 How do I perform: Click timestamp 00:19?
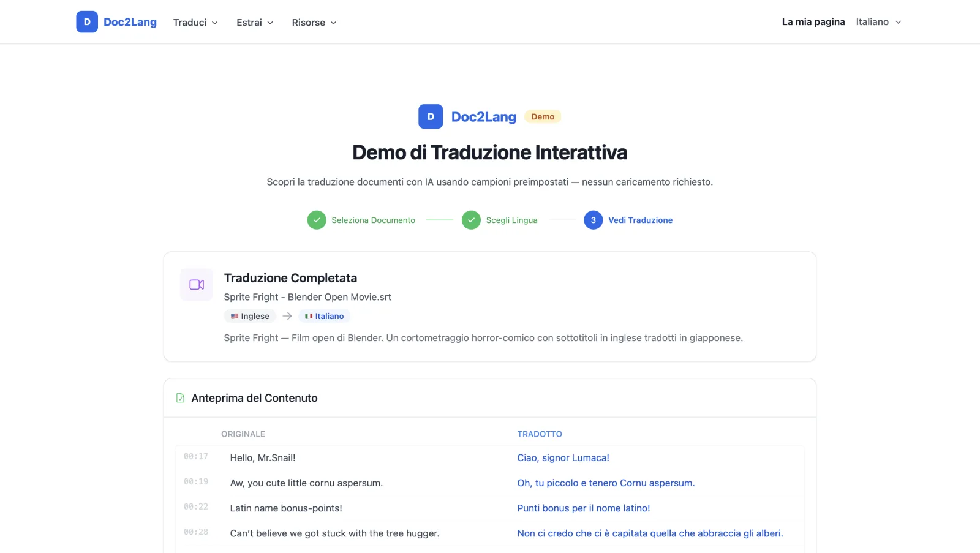(x=196, y=481)
